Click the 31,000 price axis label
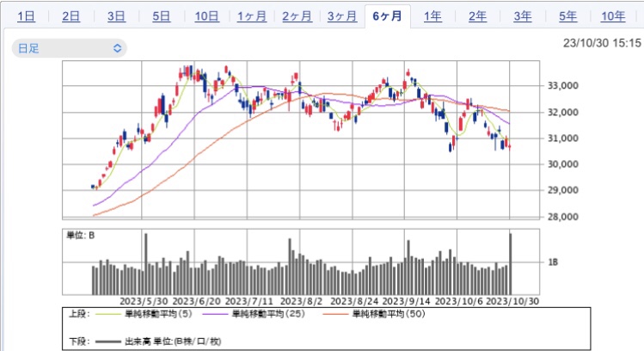644x351 pixels. [x=562, y=139]
